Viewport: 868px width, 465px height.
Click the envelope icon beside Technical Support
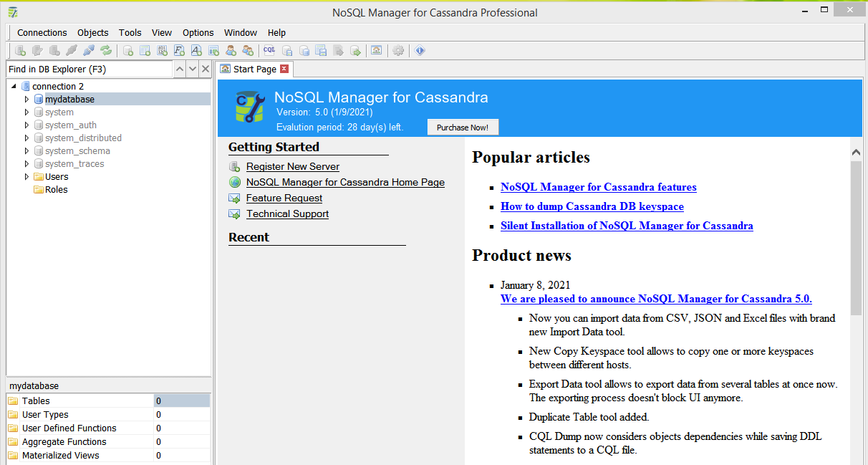click(x=234, y=214)
